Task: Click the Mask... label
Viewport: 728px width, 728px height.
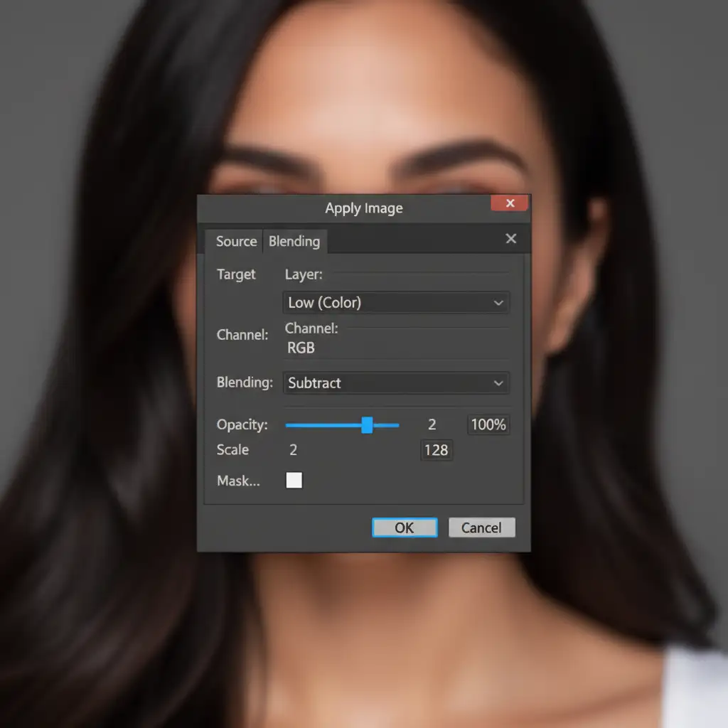Action: point(238,481)
